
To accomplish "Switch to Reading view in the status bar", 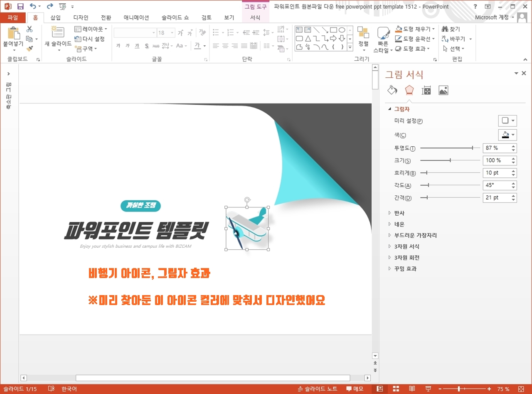I will [412, 389].
